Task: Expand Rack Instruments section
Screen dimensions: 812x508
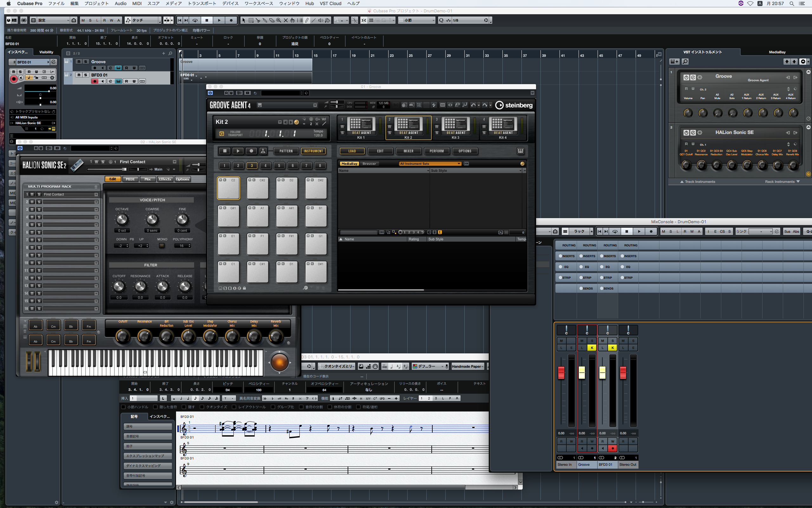Action: (x=782, y=181)
